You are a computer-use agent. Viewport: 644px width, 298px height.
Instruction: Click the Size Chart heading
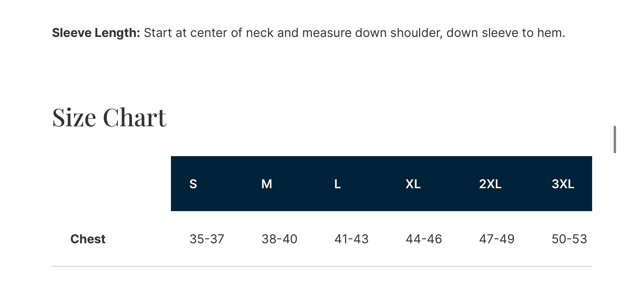[x=109, y=117]
